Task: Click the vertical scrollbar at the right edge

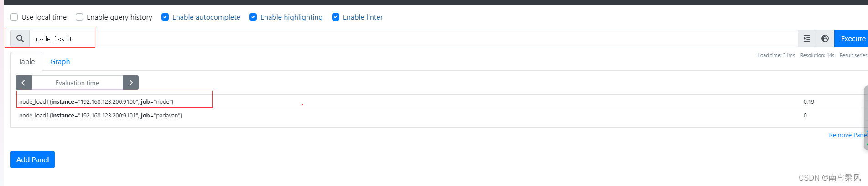Action: click(x=866, y=117)
